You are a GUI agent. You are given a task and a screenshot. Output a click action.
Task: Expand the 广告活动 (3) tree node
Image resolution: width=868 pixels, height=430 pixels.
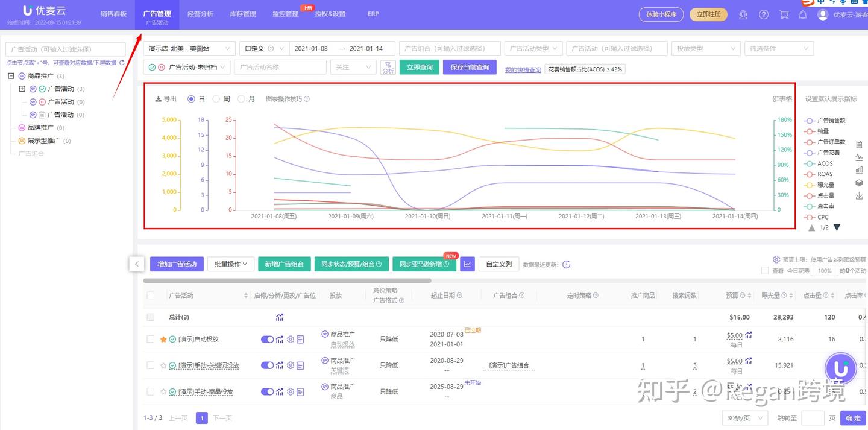(x=22, y=89)
